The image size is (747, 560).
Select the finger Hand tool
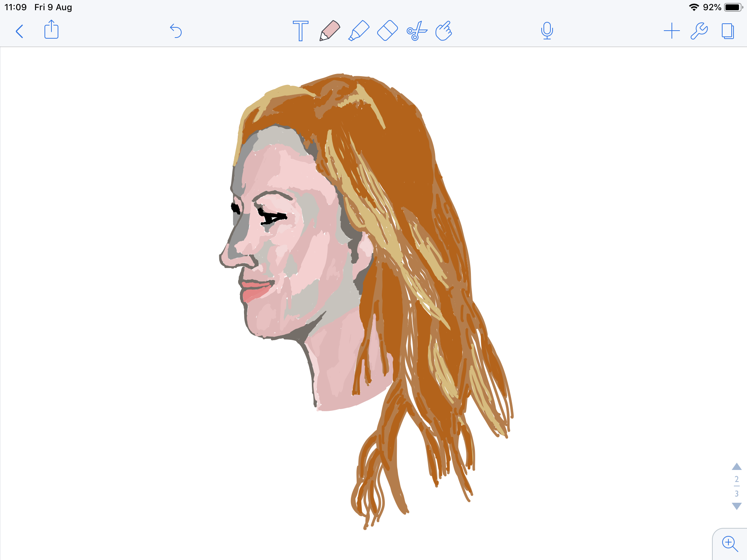coord(444,31)
